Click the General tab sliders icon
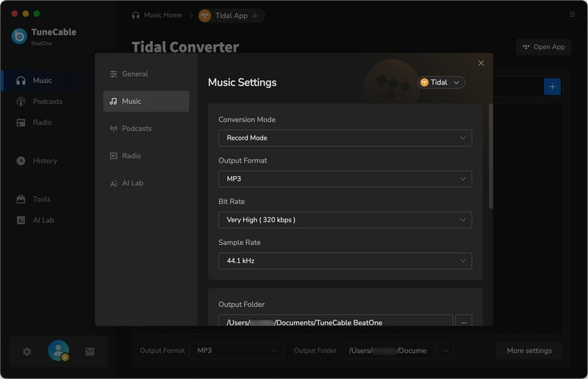 (x=114, y=74)
